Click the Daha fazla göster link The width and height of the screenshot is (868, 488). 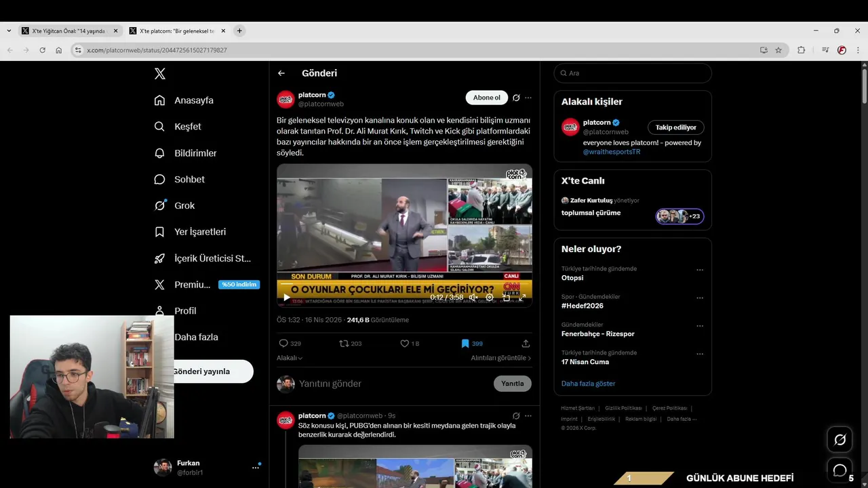pyautogui.click(x=588, y=384)
